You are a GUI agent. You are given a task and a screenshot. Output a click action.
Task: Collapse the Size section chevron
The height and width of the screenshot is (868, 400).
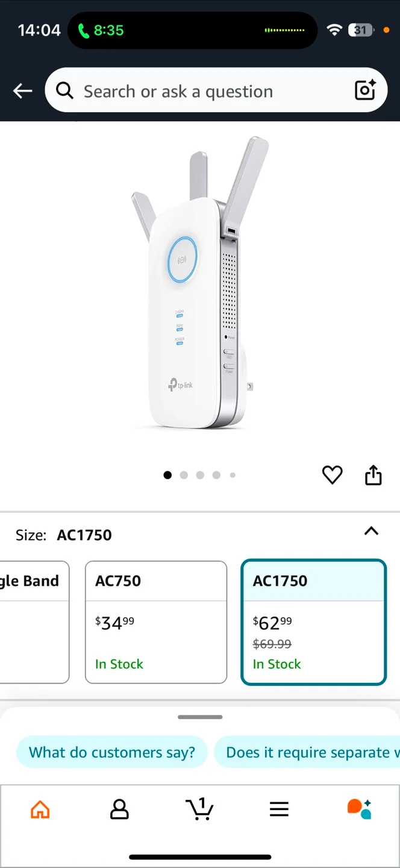pyautogui.click(x=371, y=532)
